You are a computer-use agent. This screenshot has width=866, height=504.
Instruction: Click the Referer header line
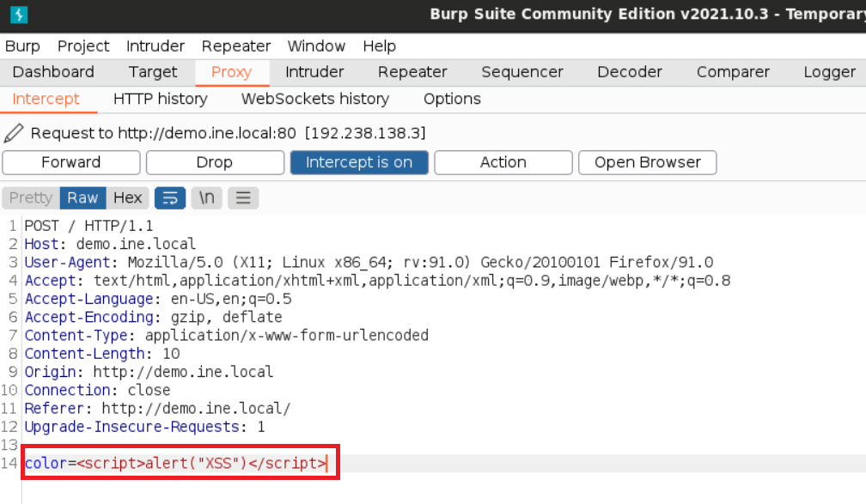[x=157, y=408]
